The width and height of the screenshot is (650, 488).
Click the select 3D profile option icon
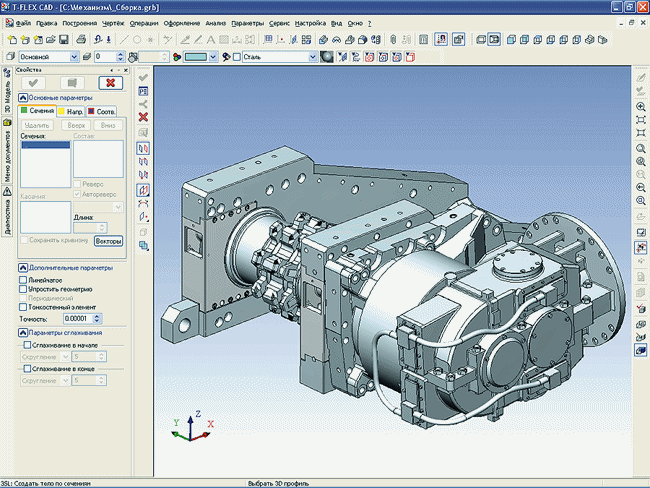pyautogui.click(x=143, y=148)
